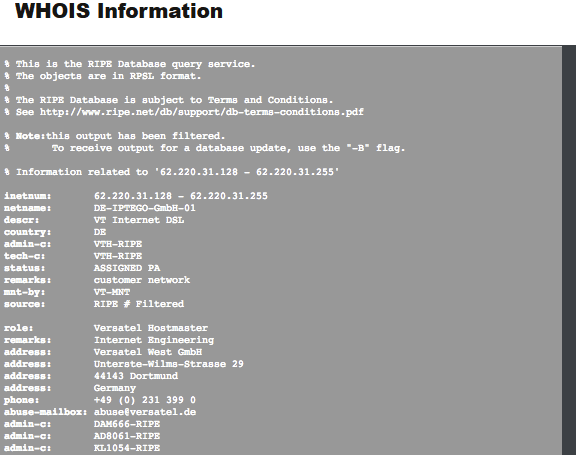Click descr value VT Internet DSL
Image resolution: width=576 pixels, height=455 pixels.
coord(139,220)
